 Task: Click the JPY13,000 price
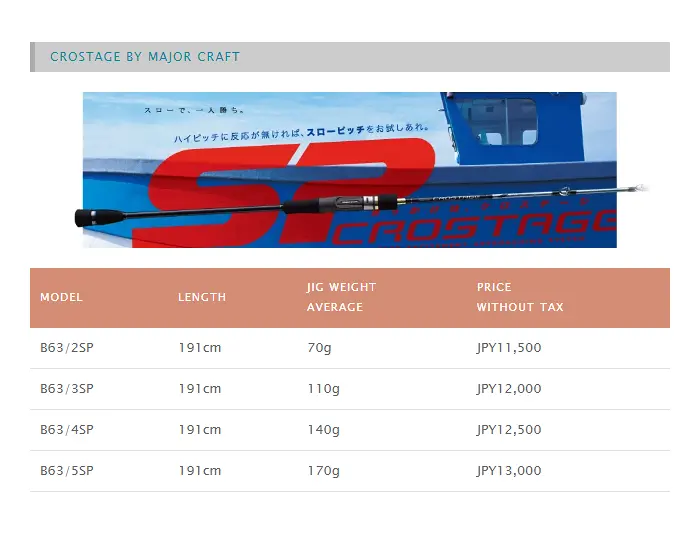tap(509, 471)
